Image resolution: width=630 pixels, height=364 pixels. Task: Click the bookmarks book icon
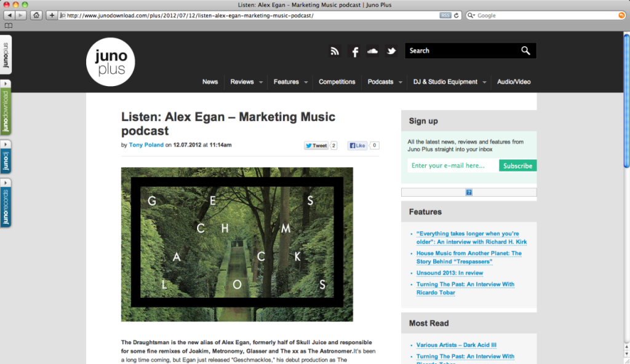pos(9,26)
